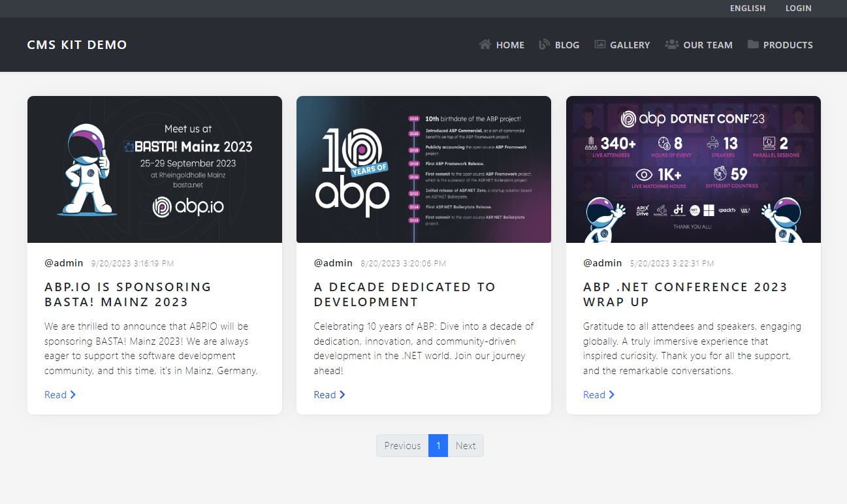Screen dimensions: 847x504
Task: Click the blog feed icon in navbar
Action: coord(544,44)
